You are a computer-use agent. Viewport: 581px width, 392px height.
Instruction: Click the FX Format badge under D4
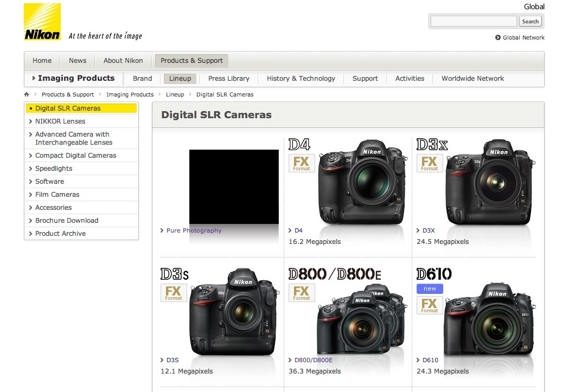301,163
